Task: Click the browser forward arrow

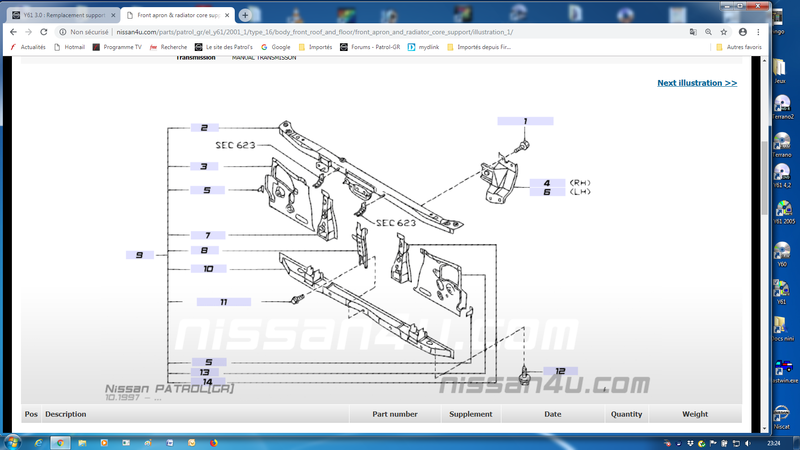Action: coord(29,32)
